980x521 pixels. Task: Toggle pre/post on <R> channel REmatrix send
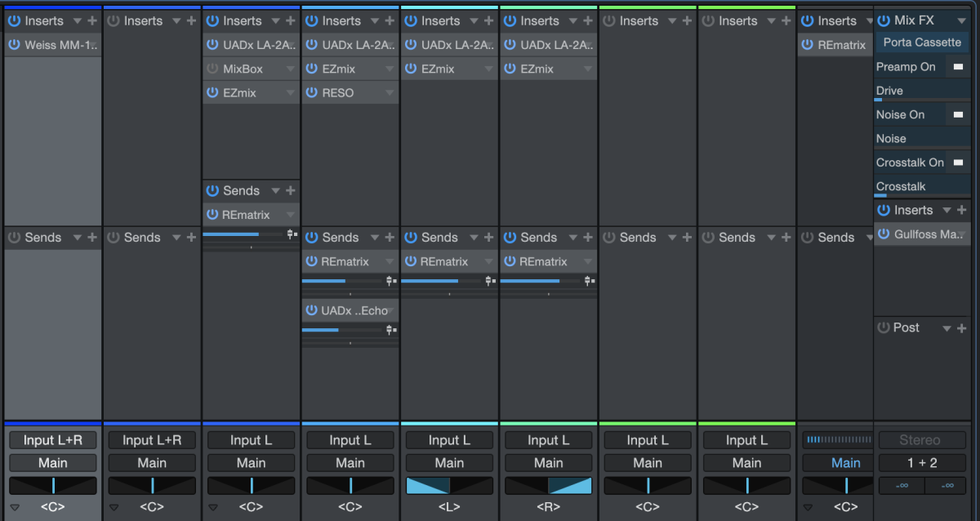(x=589, y=281)
